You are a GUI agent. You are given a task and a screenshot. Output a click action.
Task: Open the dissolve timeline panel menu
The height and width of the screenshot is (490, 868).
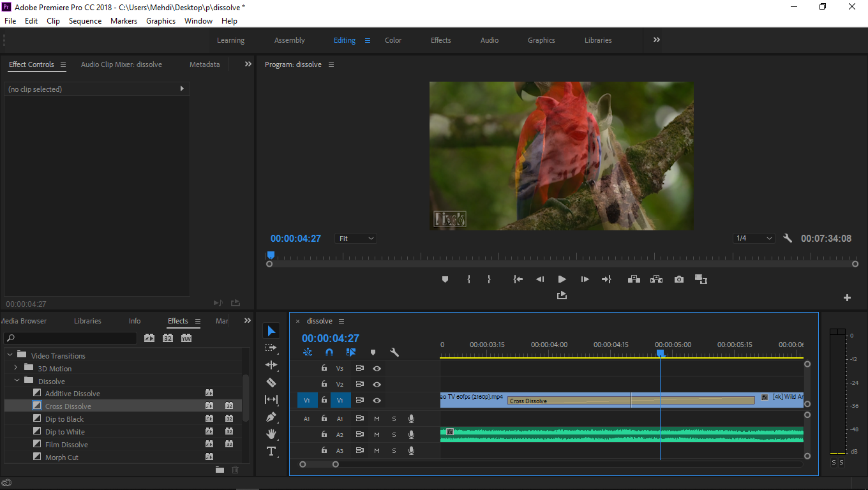pos(341,321)
